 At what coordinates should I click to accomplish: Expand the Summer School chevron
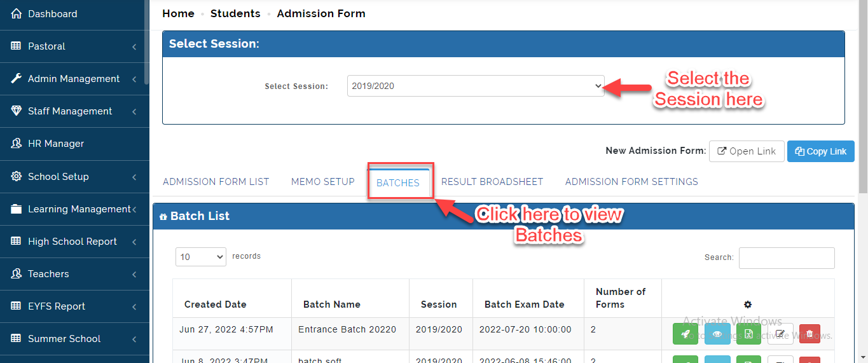point(134,339)
